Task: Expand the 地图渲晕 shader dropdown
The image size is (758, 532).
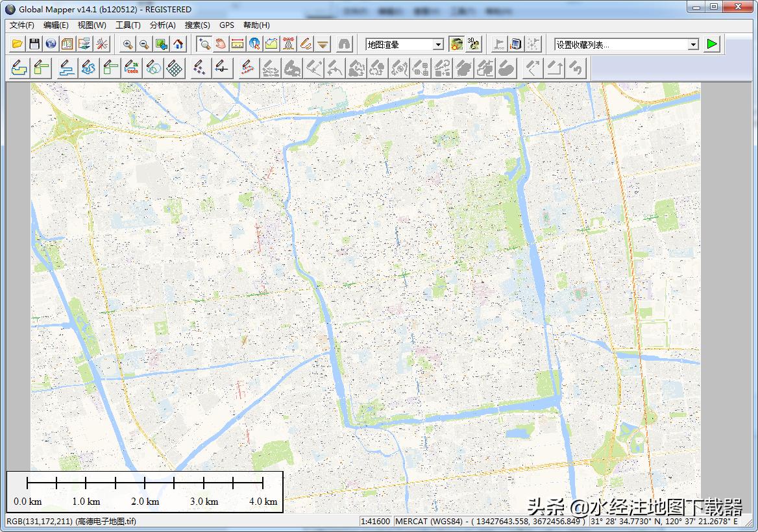Action: click(438, 45)
